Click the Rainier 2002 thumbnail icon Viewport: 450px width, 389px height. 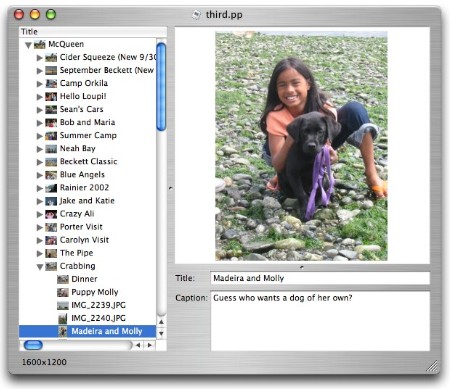point(51,188)
